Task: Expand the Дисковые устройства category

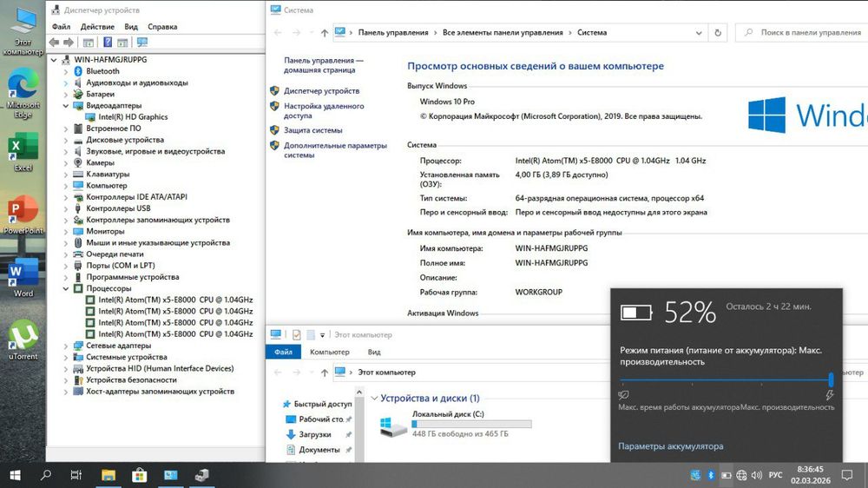Action: click(x=66, y=140)
